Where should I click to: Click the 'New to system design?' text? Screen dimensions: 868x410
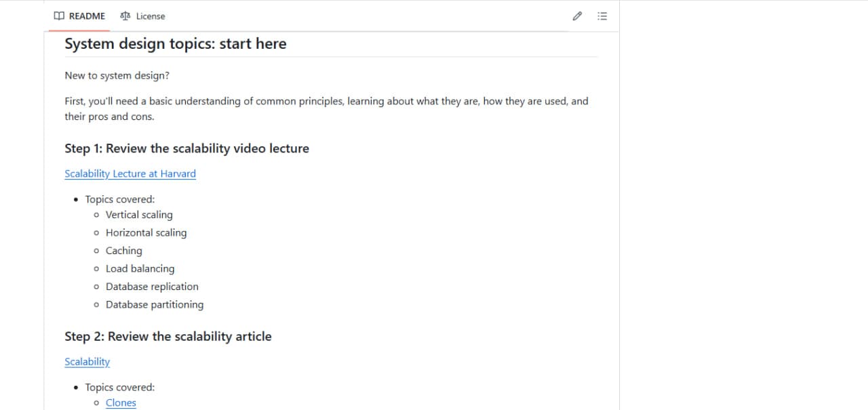[117, 75]
